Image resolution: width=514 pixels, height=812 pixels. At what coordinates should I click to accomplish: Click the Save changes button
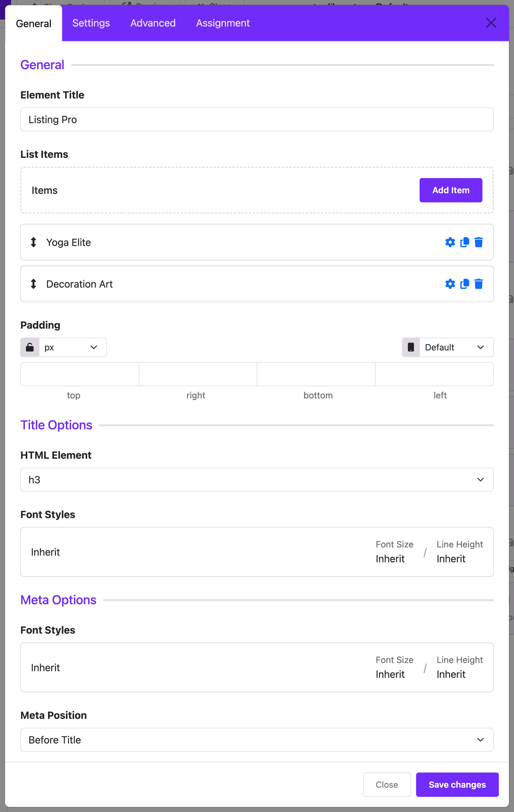point(457,785)
